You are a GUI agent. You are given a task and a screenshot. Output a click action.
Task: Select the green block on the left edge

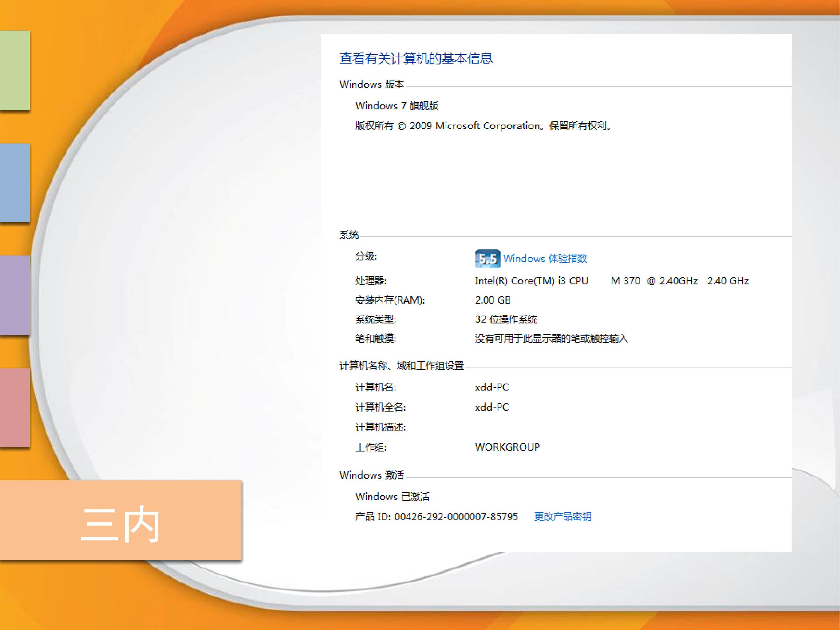click(x=14, y=70)
